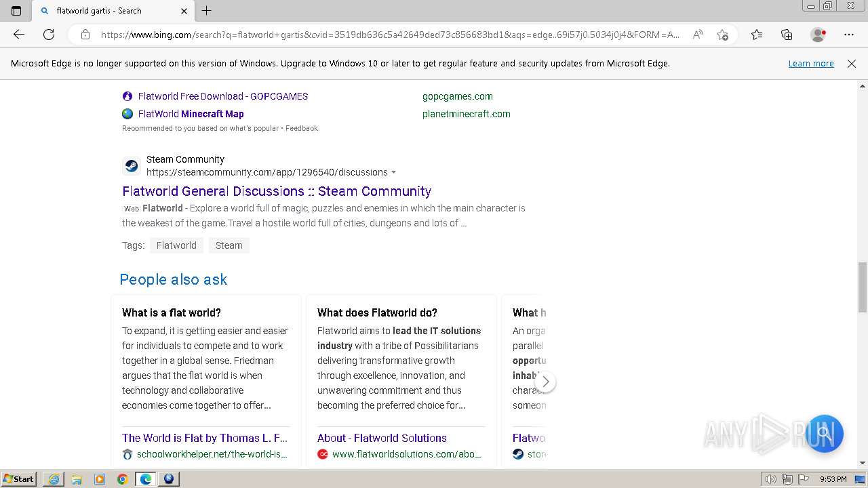Click the network tray icon

click(787, 479)
